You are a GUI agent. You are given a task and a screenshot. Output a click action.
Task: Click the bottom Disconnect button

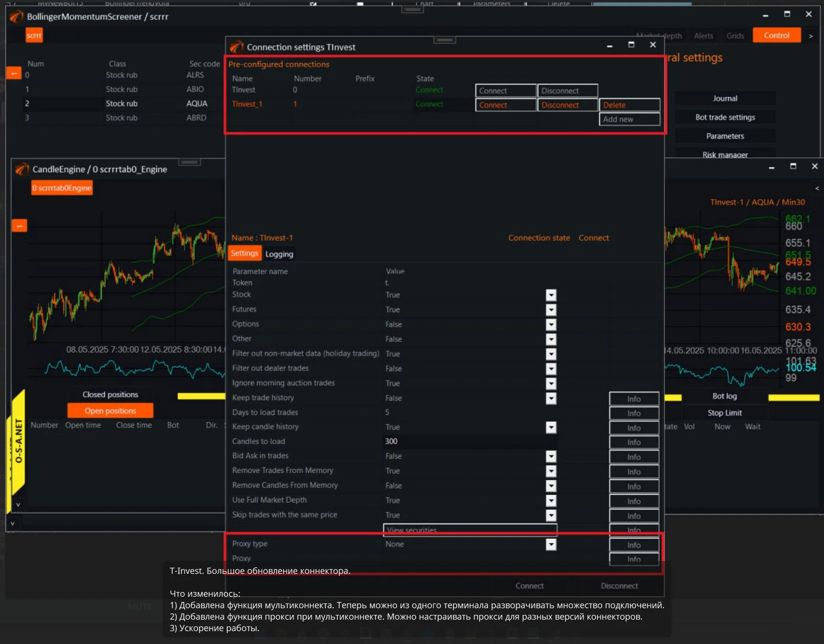(619, 586)
